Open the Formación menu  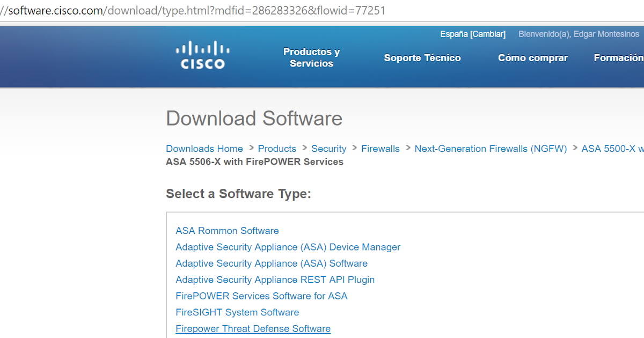click(618, 57)
